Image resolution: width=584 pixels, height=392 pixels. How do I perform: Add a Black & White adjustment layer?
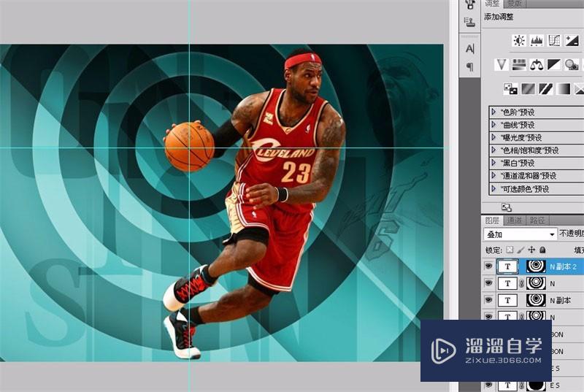(x=554, y=64)
